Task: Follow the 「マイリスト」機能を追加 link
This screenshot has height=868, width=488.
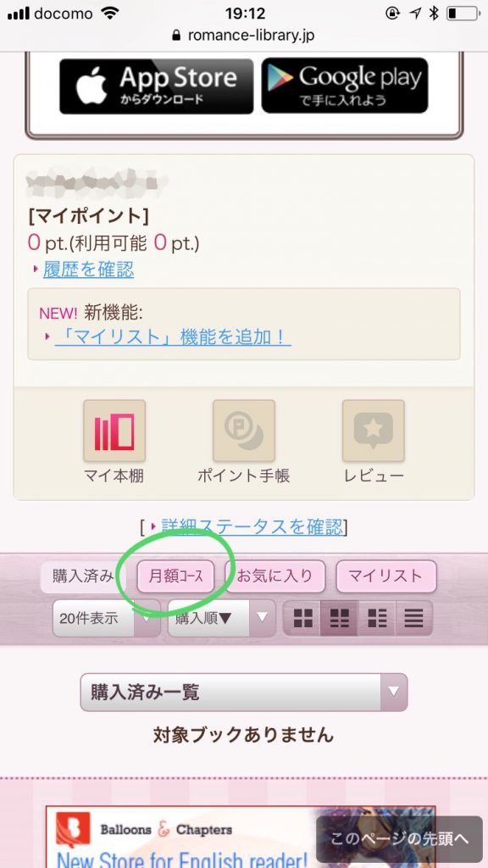Action: pyautogui.click(x=173, y=337)
